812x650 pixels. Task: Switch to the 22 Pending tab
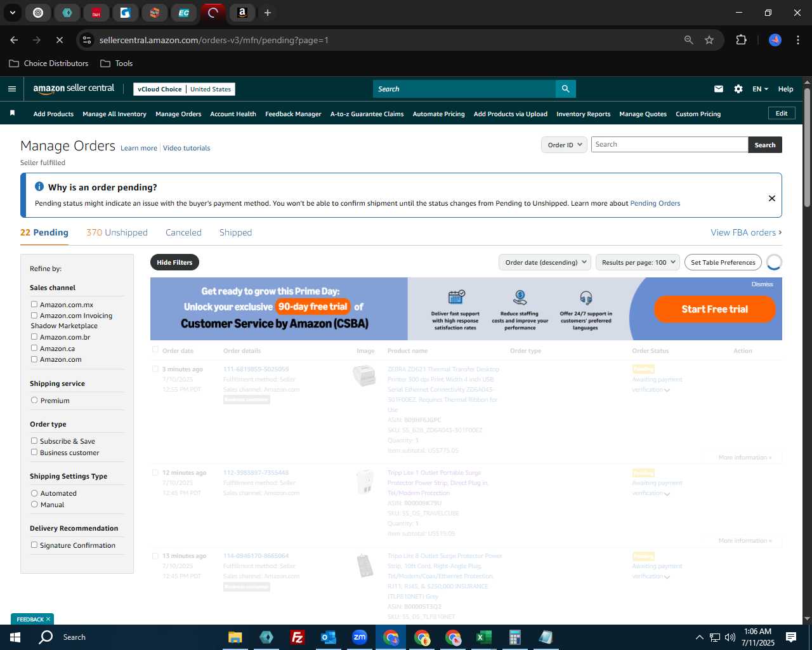[44, 232]
